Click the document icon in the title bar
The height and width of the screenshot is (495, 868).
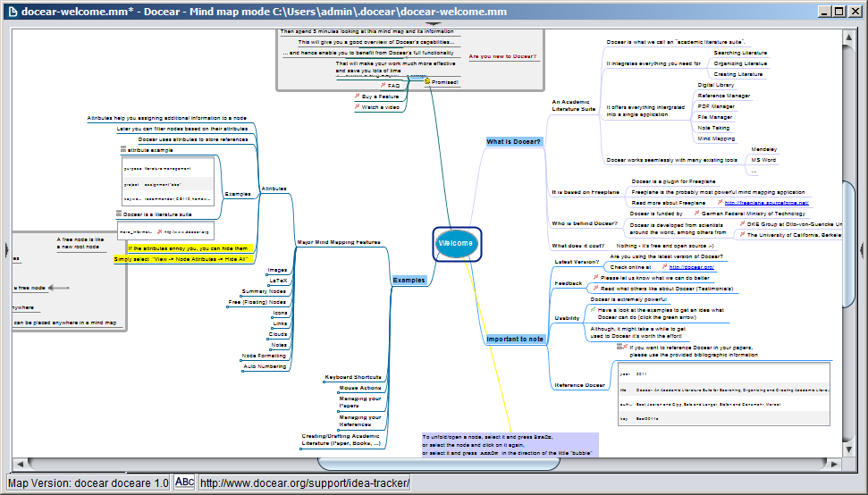[13, 11]
